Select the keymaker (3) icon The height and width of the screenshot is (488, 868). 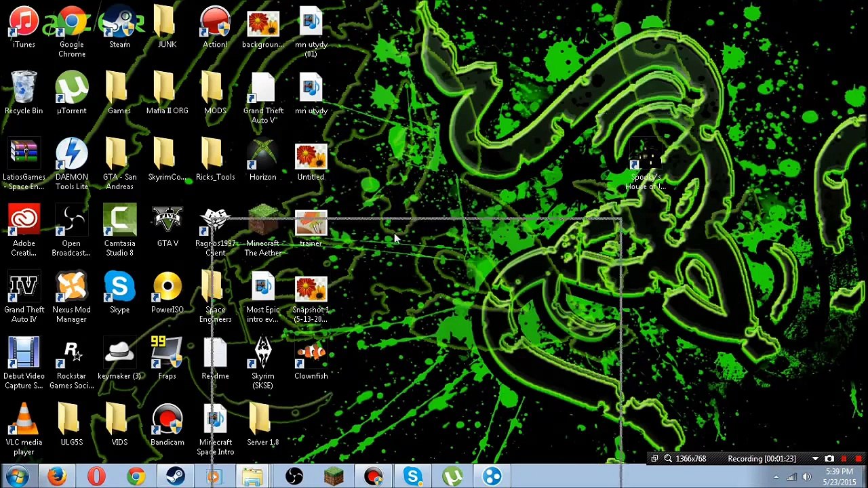[x=119, y=359]
